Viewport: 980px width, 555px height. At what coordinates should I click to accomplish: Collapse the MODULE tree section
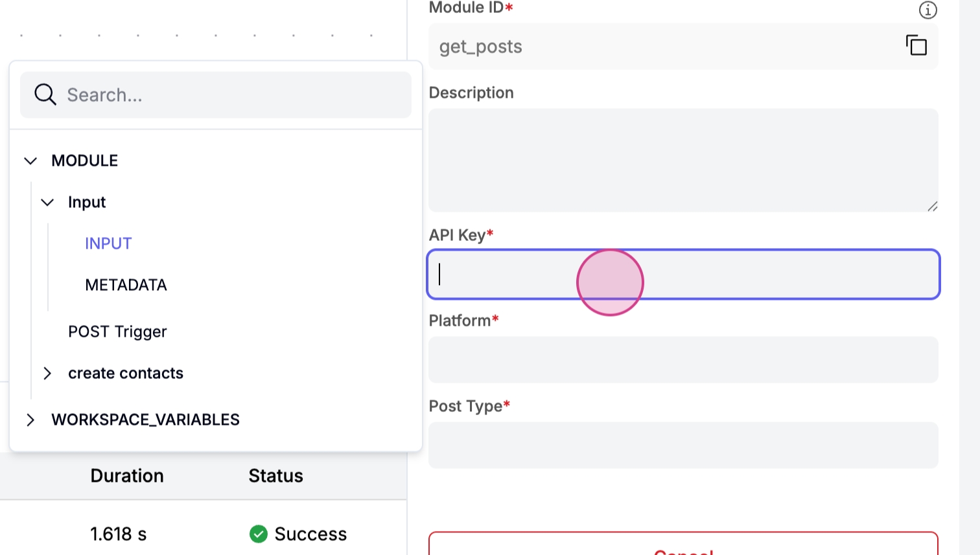[30, 161]
